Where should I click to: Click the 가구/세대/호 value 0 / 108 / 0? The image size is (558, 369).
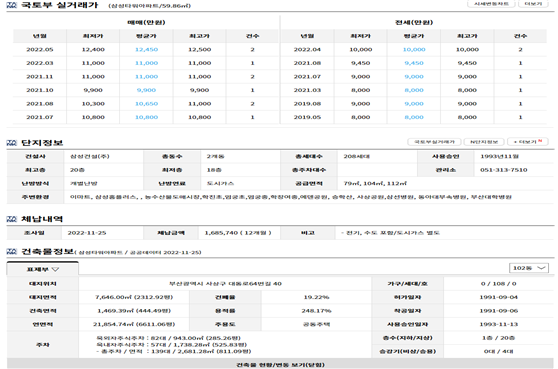click(x=499, y=284)
